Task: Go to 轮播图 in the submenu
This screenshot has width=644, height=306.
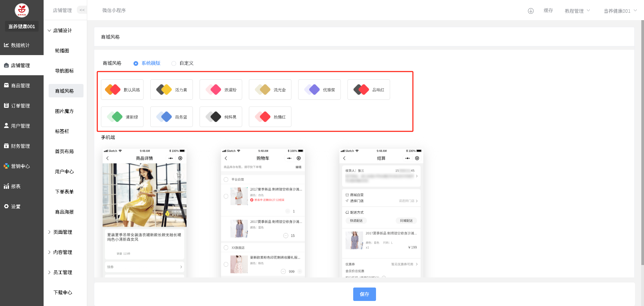Action: coord(62,51)
